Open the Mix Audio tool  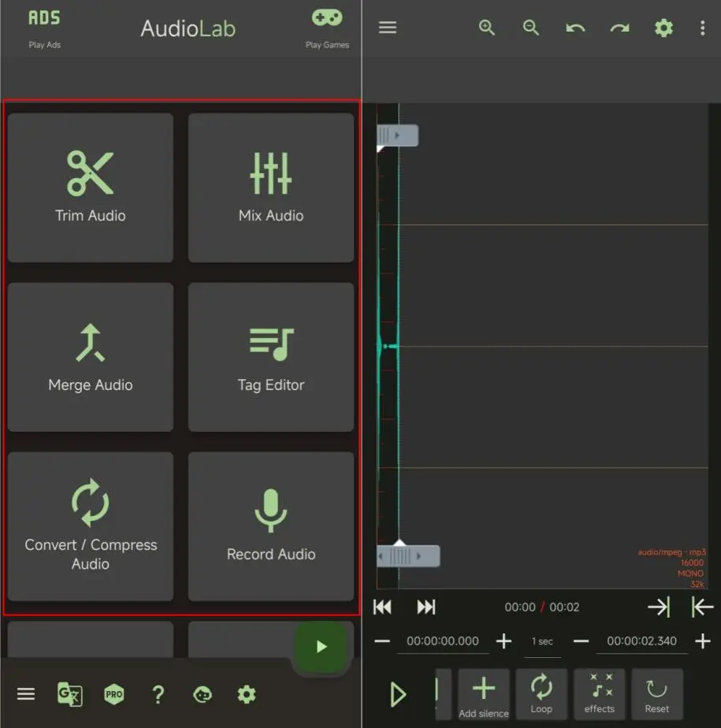point(271,188)
